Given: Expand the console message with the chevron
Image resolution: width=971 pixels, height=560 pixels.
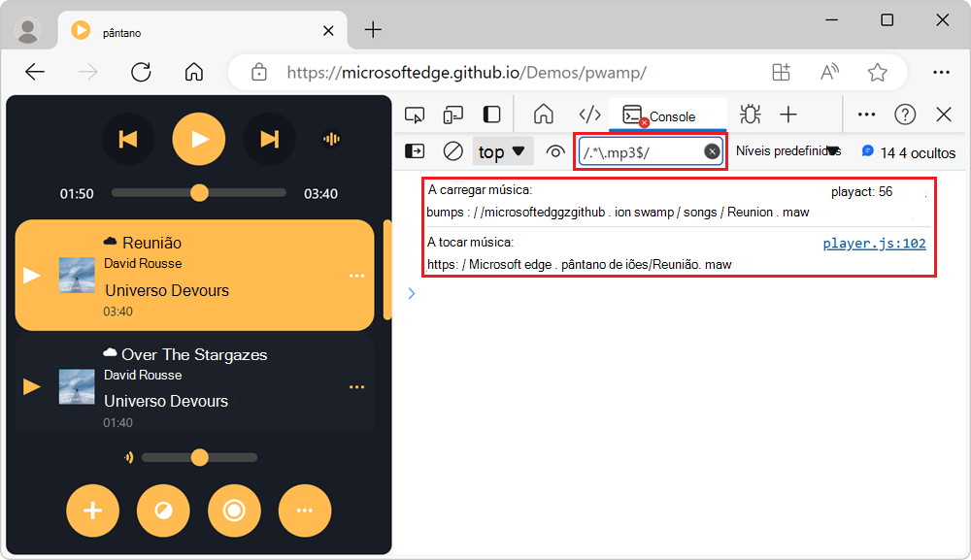Looking at the screenshot, I should click(x=411, y=293).
